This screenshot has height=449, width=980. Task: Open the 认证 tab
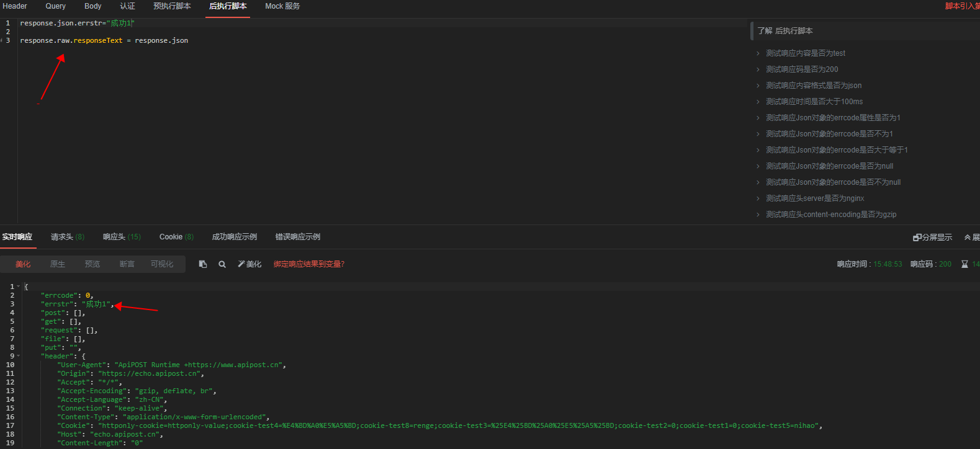tap(127, 6)
